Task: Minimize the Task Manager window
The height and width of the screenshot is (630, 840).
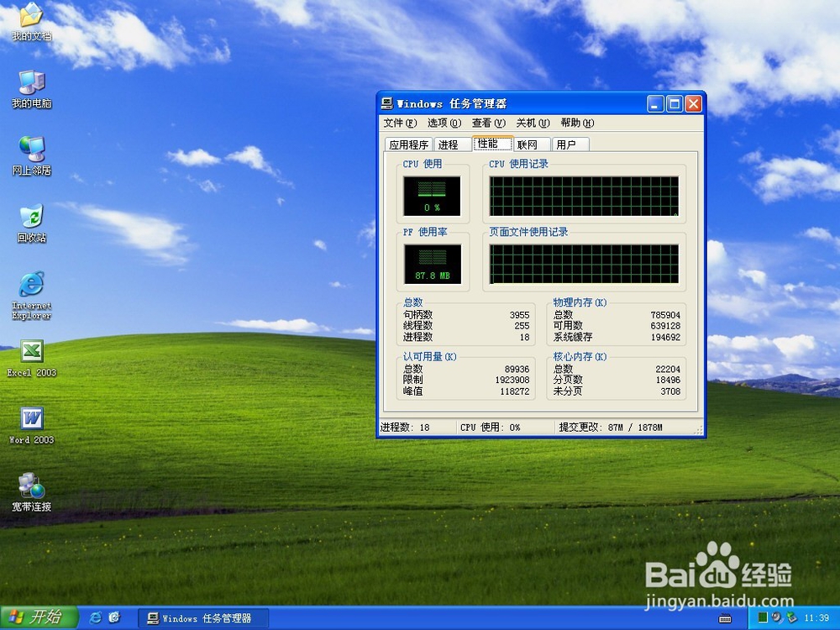Action: click(655, 103)
